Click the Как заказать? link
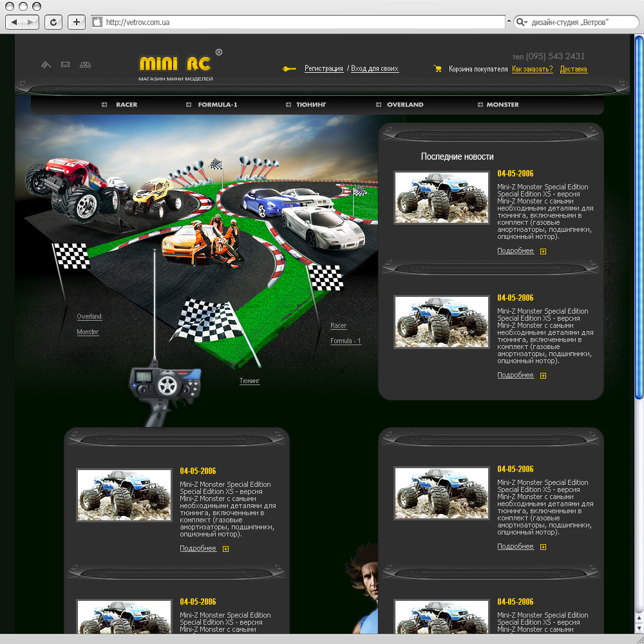Viewport: 644px width, 644px height. click(x=532, y=69)
